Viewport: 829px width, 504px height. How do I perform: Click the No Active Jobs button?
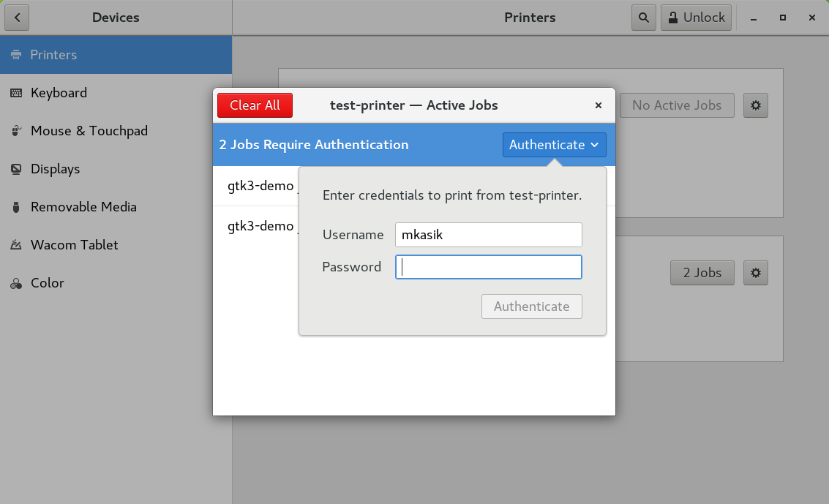point(677,105)
